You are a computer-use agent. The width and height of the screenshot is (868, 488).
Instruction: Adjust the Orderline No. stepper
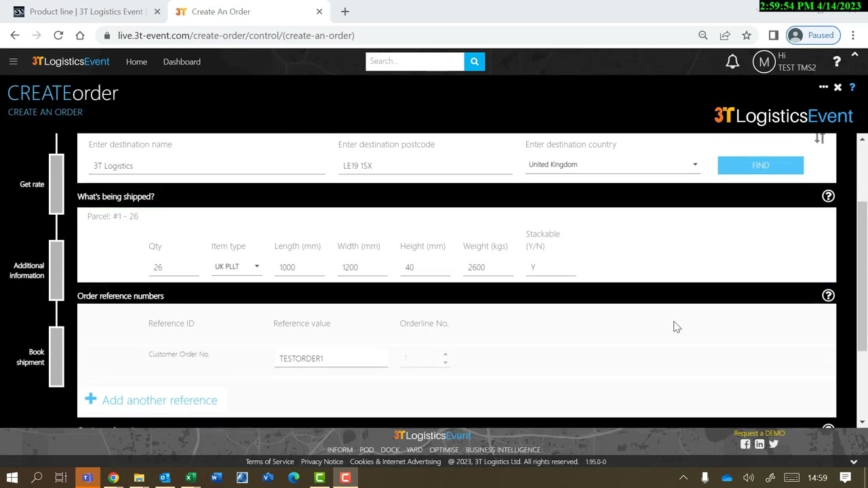445,358
